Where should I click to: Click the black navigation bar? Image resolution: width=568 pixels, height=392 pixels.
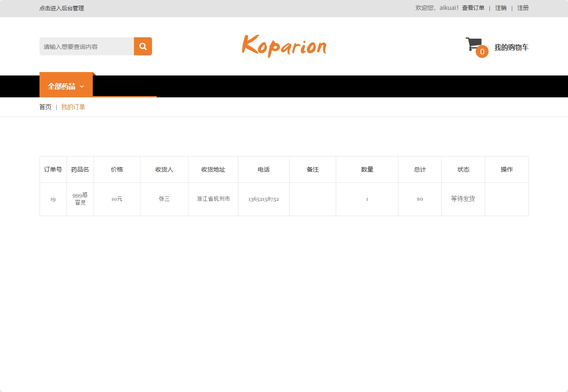301,86
